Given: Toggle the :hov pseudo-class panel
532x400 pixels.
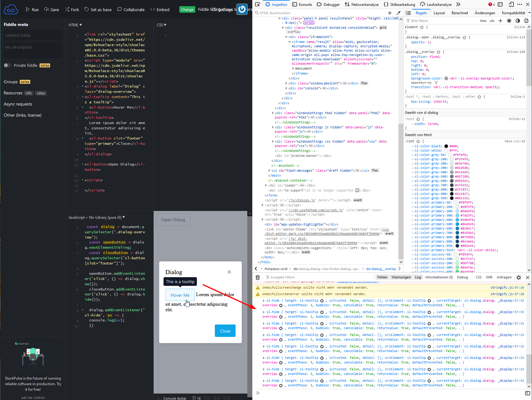Looking at the screenshot, I should coord(483,20).
